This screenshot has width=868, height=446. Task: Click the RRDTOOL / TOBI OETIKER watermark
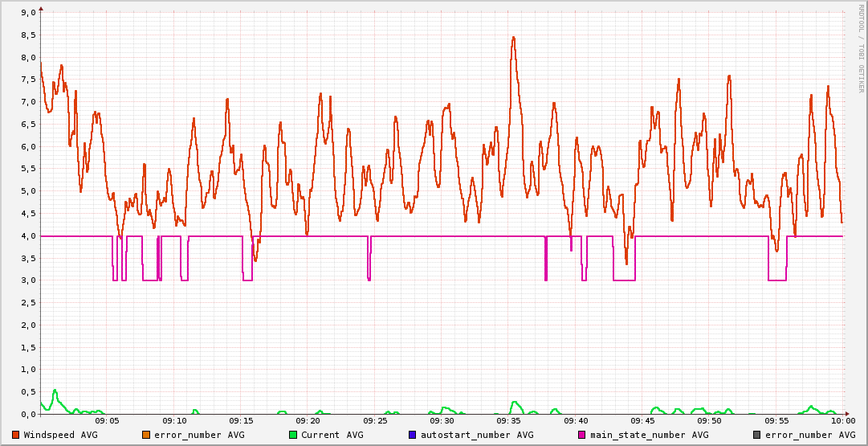pos(861,48)
